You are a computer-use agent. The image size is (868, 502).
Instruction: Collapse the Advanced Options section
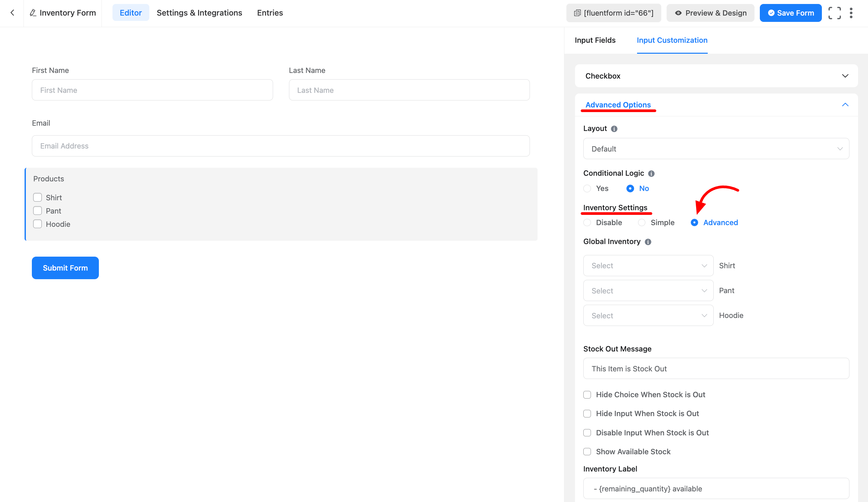click(x=845, y=105)
